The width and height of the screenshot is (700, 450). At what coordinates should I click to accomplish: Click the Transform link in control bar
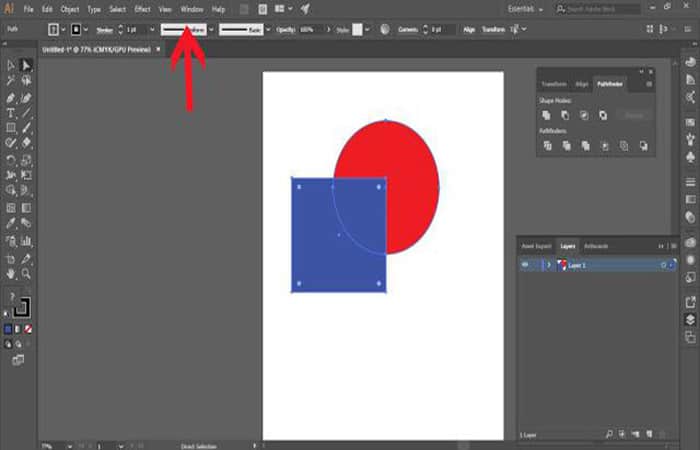493,29
